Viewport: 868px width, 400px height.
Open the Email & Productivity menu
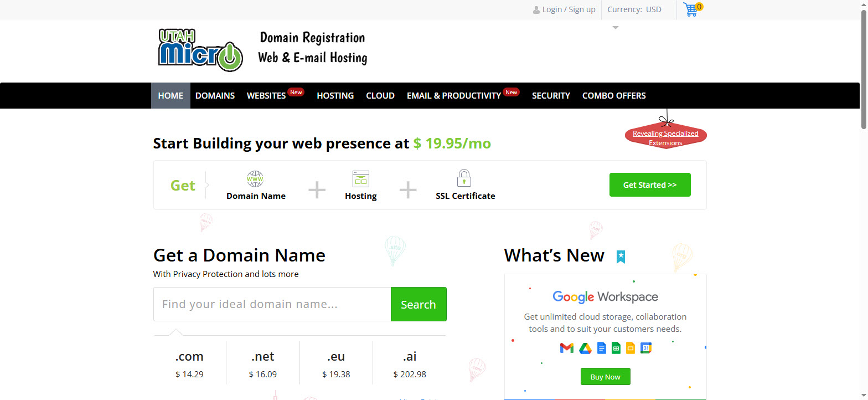(x=453, y=95)
